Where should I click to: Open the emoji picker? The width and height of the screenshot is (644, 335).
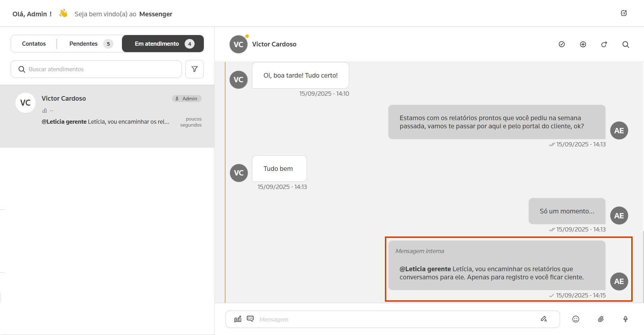click(x=576, y=319)
